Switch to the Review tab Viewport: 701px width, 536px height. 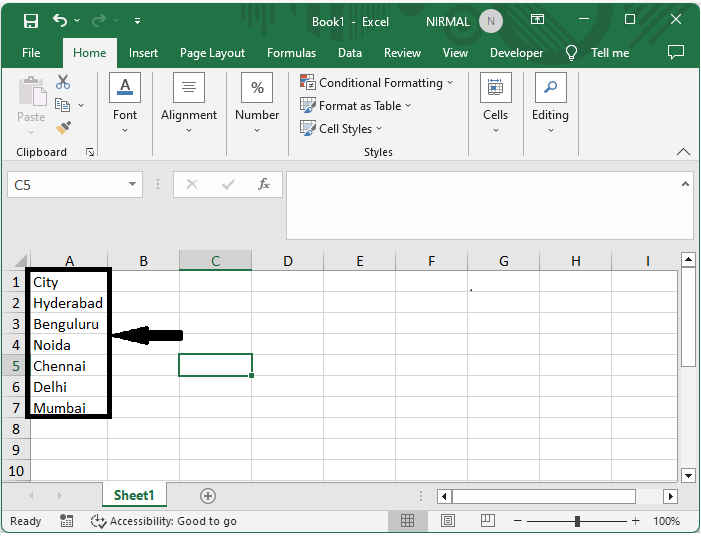point(402,53)
